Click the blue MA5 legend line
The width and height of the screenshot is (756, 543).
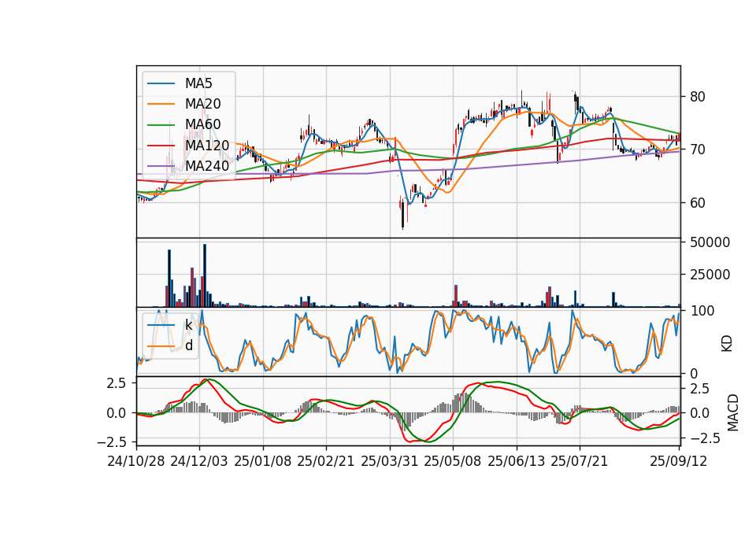(x=161, y=83)
